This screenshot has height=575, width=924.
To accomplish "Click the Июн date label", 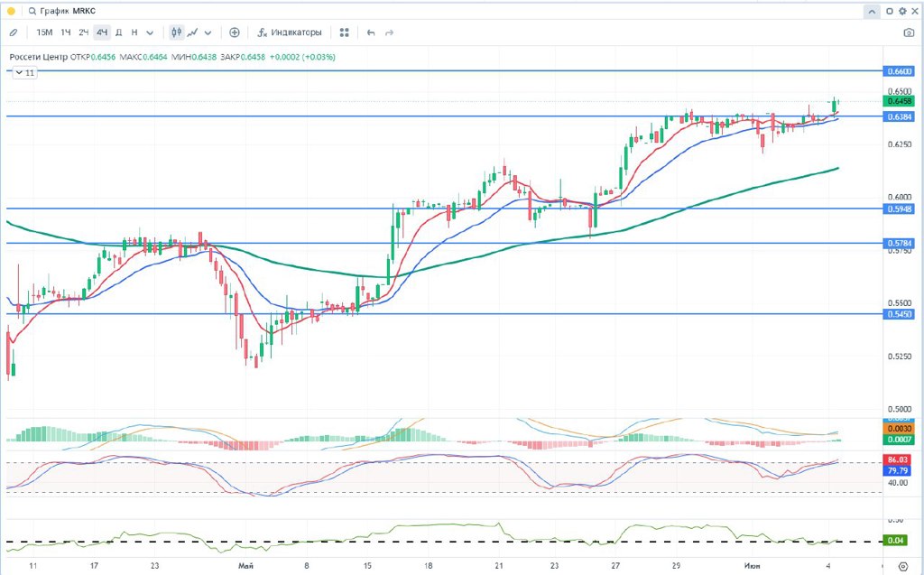I will pos(752,566).
